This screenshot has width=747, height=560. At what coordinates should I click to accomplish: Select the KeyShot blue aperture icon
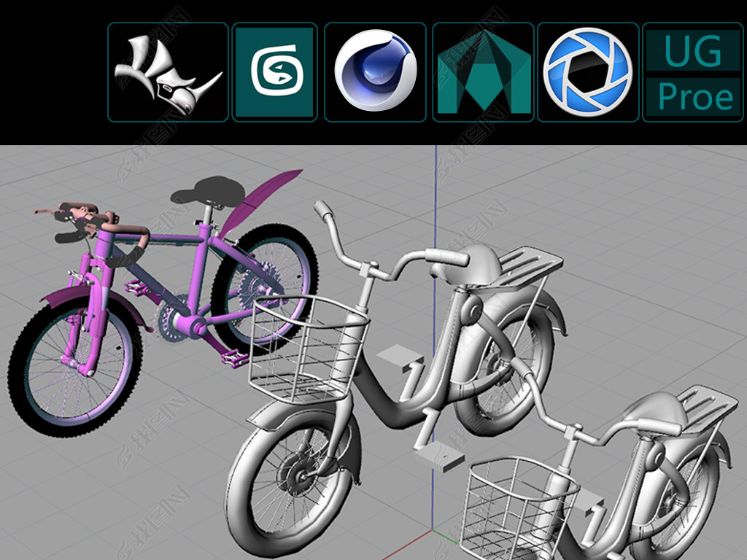point(588,72)
